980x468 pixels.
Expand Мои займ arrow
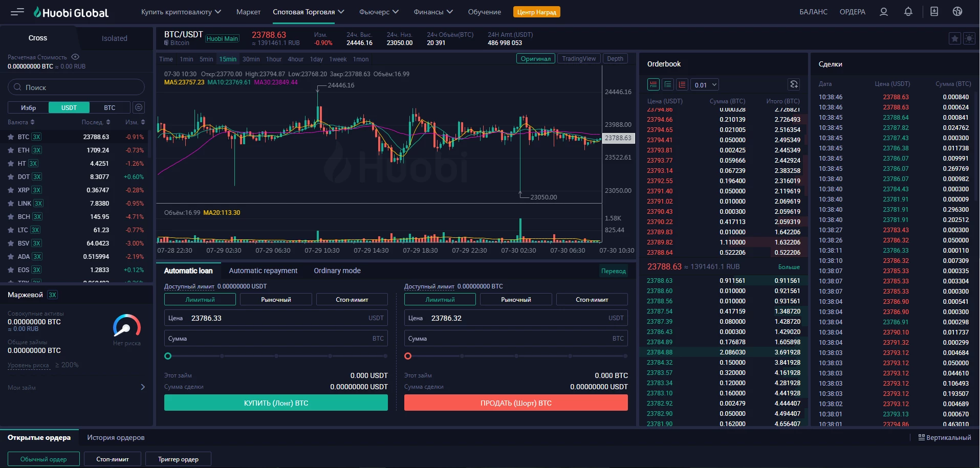143,387
